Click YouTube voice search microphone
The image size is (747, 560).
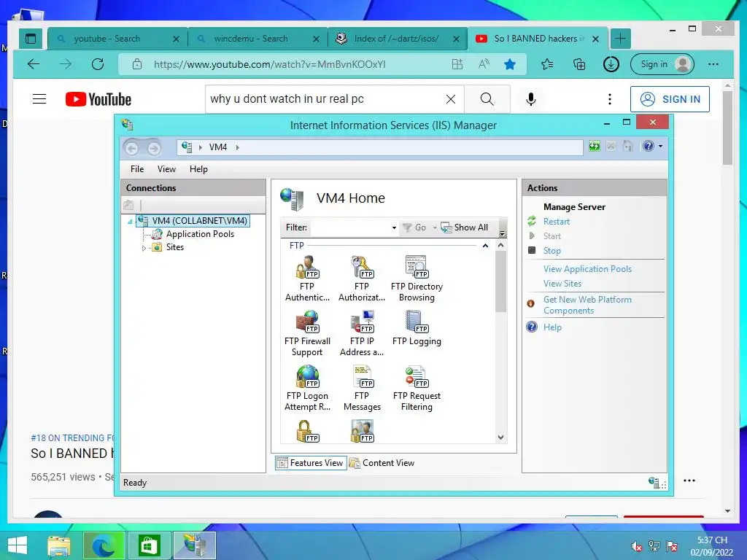(531, 99)
